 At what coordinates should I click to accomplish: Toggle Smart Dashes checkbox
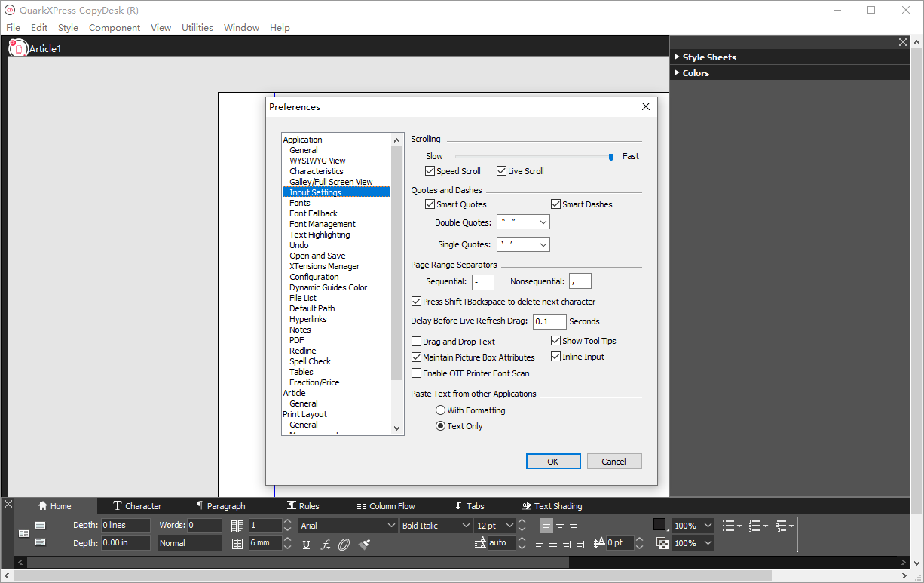pos(555,204)
